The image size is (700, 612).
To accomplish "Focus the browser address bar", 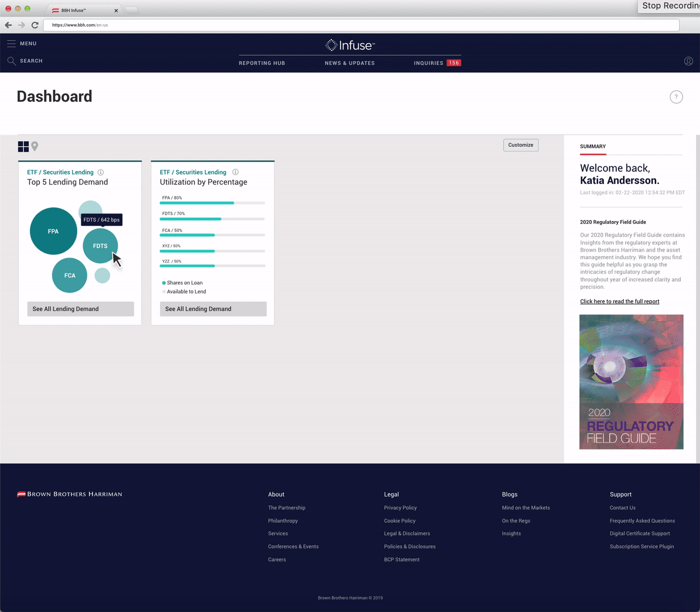I will tap(361, 25).
